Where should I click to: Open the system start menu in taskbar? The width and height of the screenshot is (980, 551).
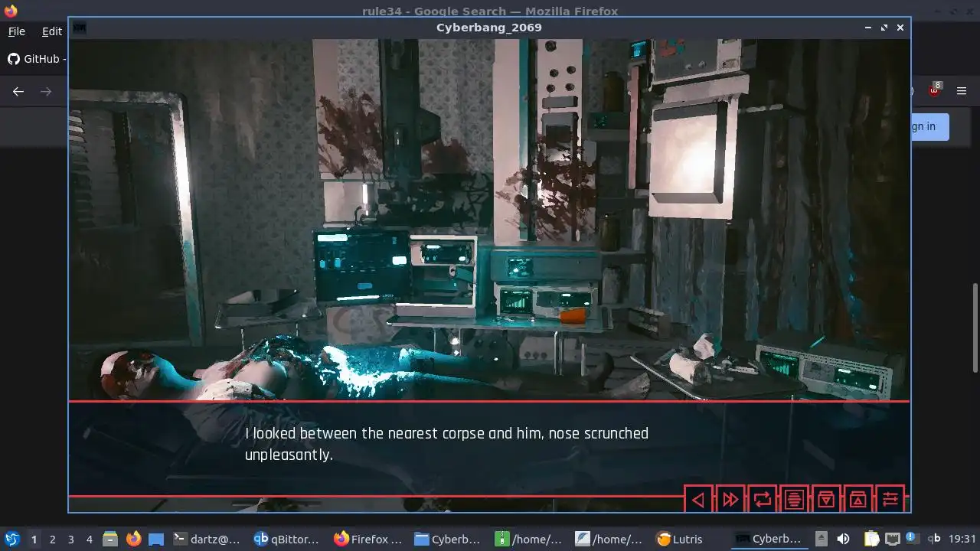12,540
